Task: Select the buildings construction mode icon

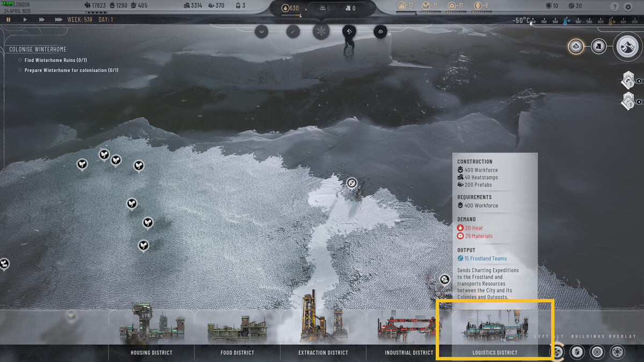Action: pos(577,352)
